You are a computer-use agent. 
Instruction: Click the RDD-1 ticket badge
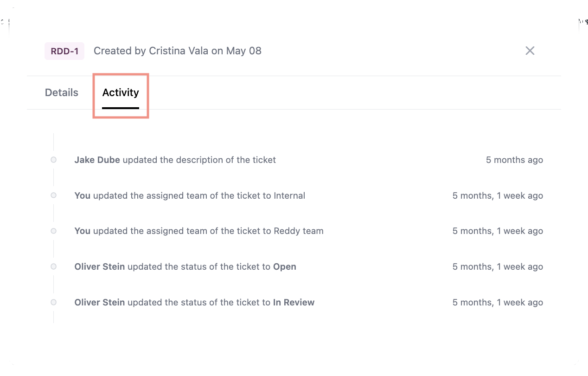pos(64,51)
